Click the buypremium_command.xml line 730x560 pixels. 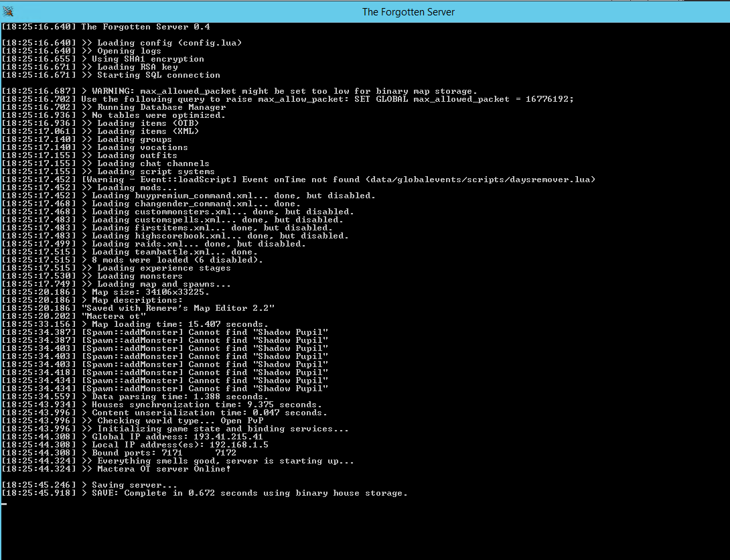tap(189, 196)
